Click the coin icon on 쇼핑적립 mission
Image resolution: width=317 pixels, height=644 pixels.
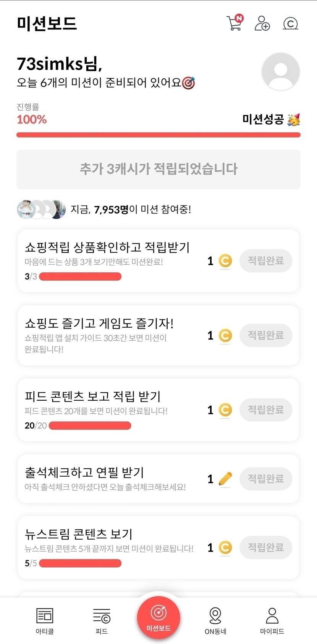pos(225,261)
